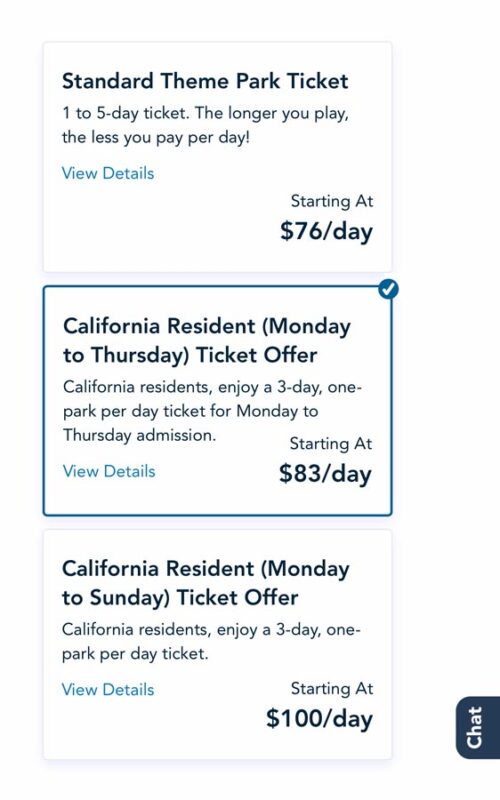This screenshot has height=800, width=500.
Task: View Details for Monday to Thursday offer
Action: (x=109, y=471)
